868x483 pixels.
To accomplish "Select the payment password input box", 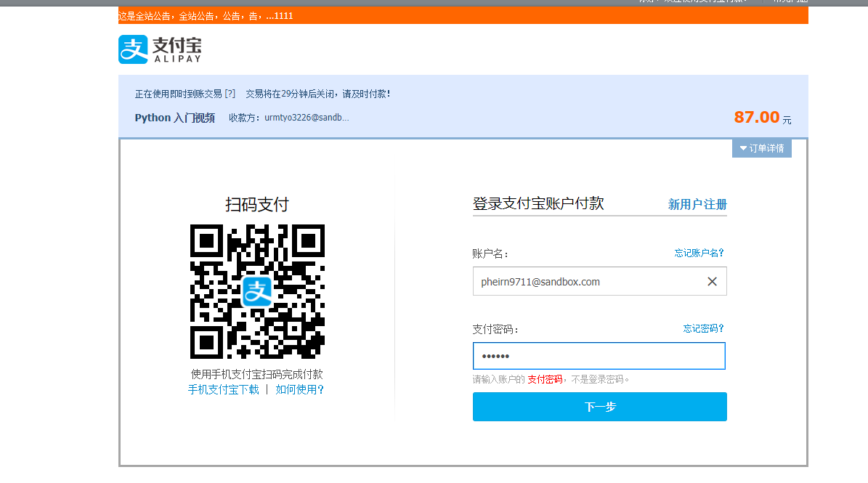I will point(599,356).
